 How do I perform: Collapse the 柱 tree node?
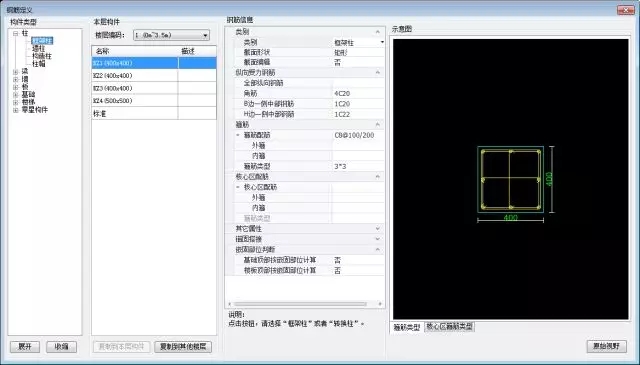[16, 33]
